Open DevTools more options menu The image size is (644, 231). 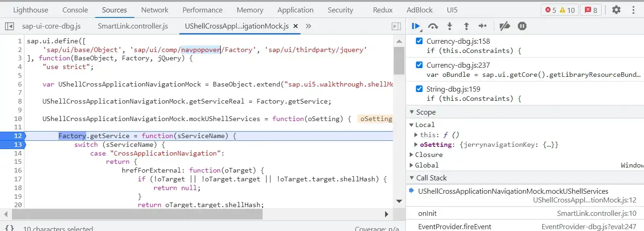pyautogui.click(x=633, y=10)
